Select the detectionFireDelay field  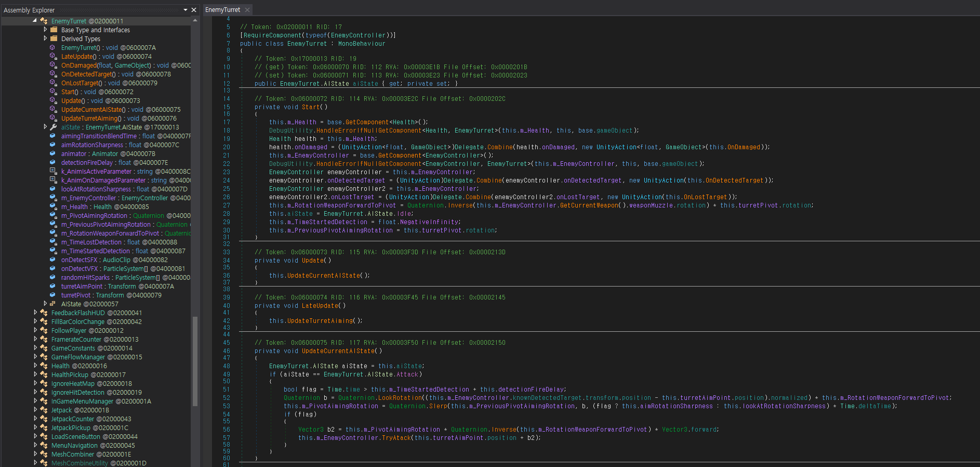(x=114, y=162)
